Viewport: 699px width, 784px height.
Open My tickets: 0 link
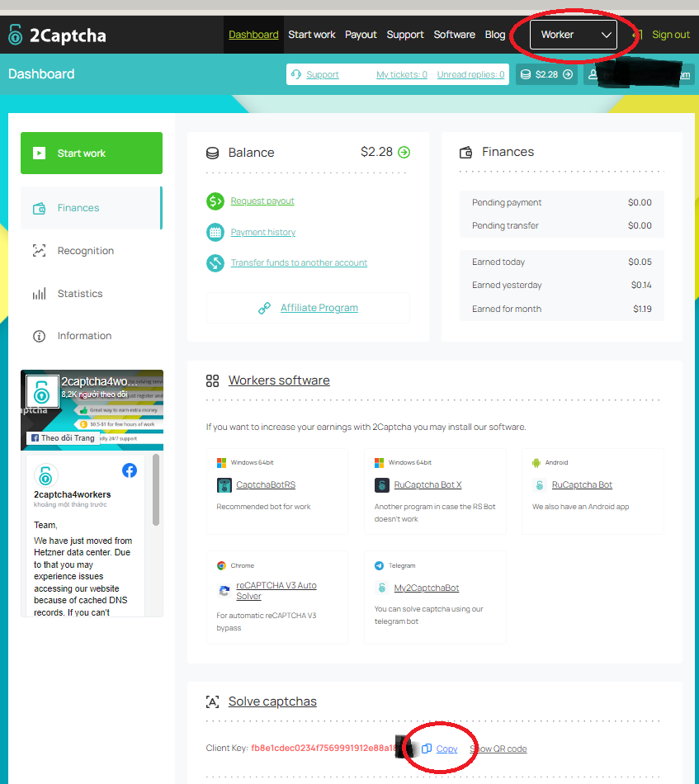coord(402,74)
